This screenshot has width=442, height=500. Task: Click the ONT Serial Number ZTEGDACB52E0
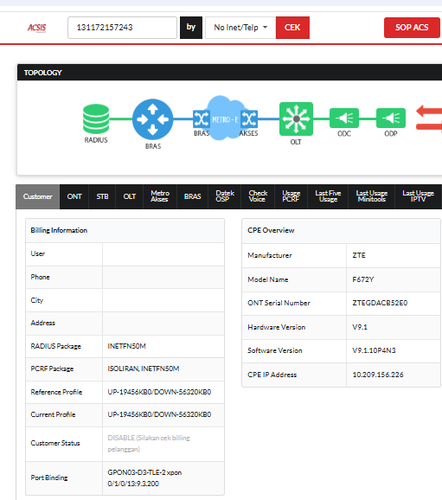(x=380, y=303)
